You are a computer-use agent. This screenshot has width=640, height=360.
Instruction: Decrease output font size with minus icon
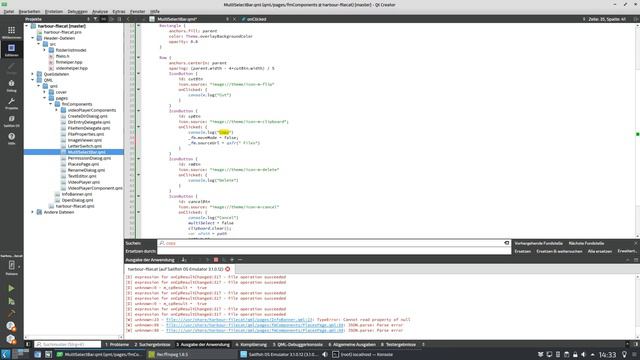(x=240, y=260)
